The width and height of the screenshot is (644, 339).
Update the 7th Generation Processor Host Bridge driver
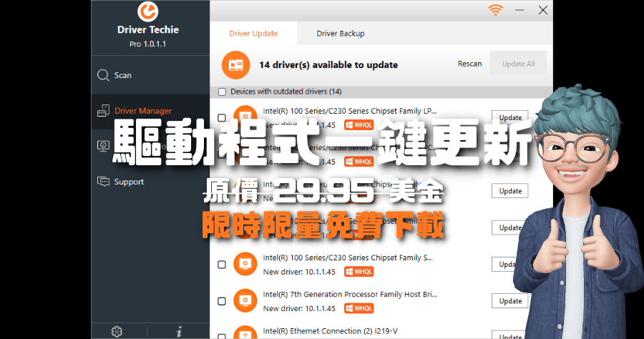click(x=510, y=301)
